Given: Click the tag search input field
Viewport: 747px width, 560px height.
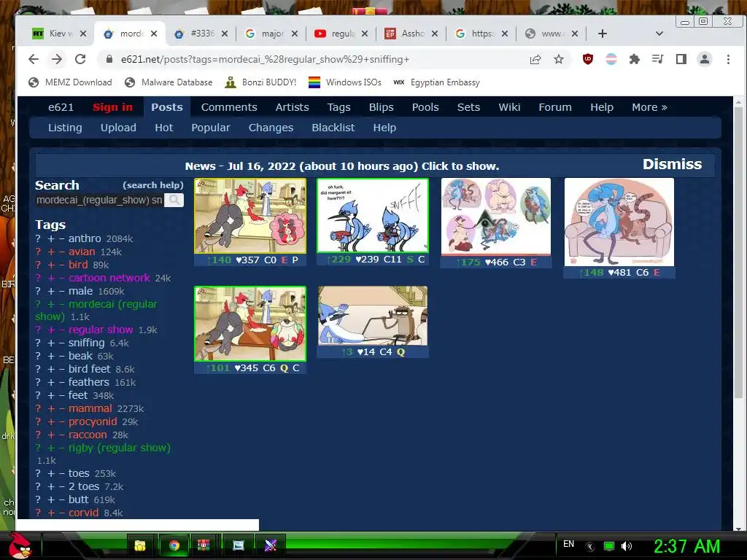Looking at the screenshot, I should (x=99, y=200).
